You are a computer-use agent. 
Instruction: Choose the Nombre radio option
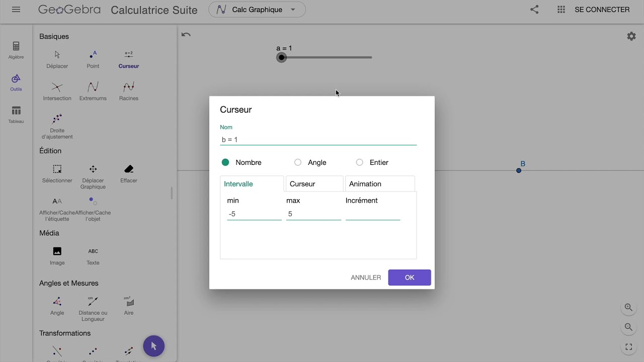225,162
